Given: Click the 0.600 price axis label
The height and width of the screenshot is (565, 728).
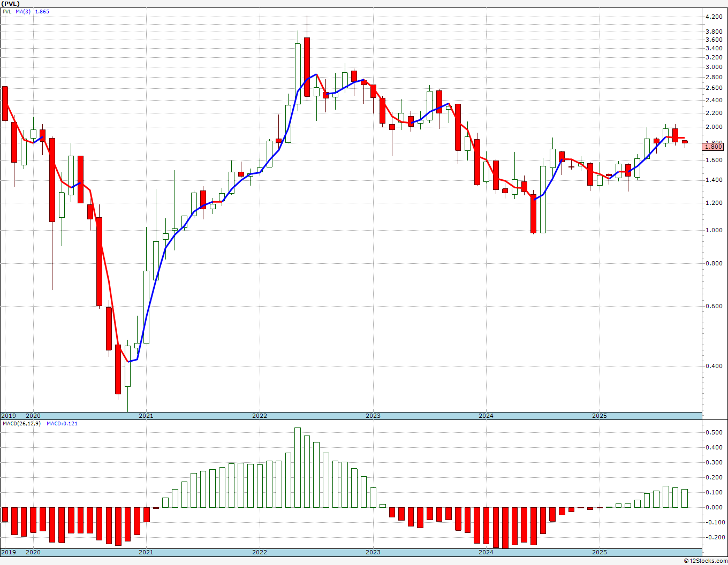Looking at the screenshot, I should 714,307.
